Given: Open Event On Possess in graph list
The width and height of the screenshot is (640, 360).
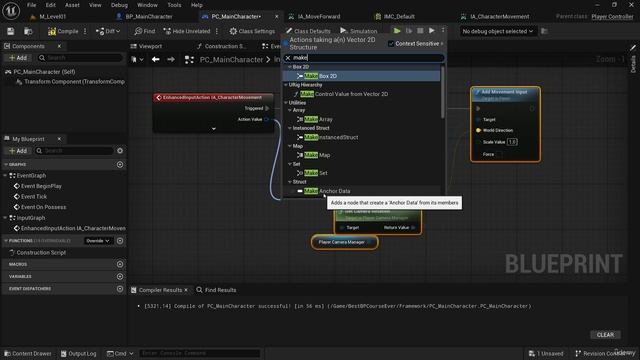Looking at the screenshot, I should coord(43,207).
